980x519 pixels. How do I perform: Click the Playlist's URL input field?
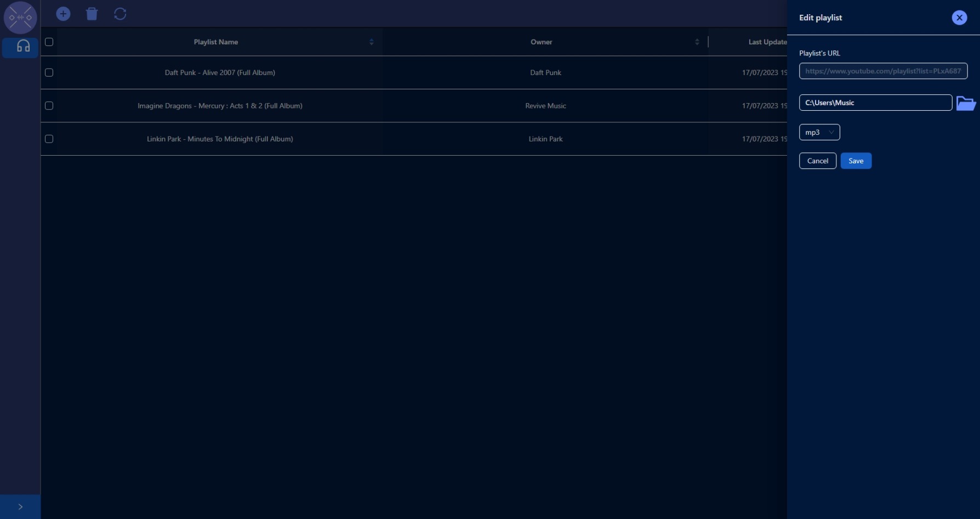[884, 71]
